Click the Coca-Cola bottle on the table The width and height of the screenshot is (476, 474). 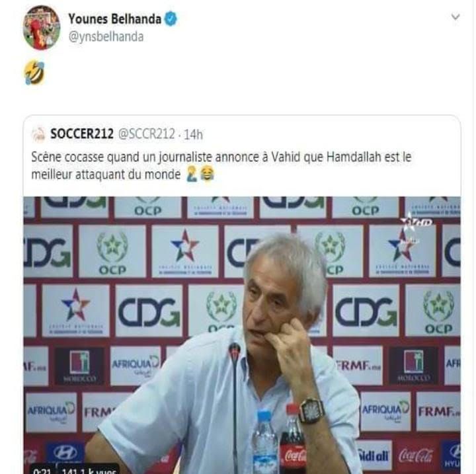[x=294, y=438]
